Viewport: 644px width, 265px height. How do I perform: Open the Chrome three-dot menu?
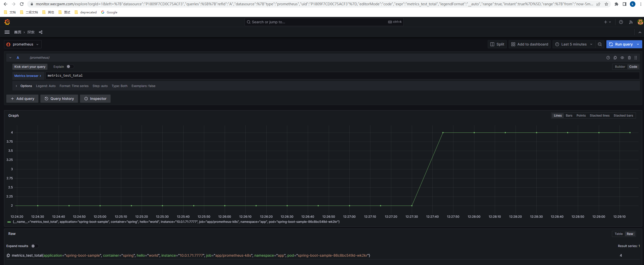point(640,4)
